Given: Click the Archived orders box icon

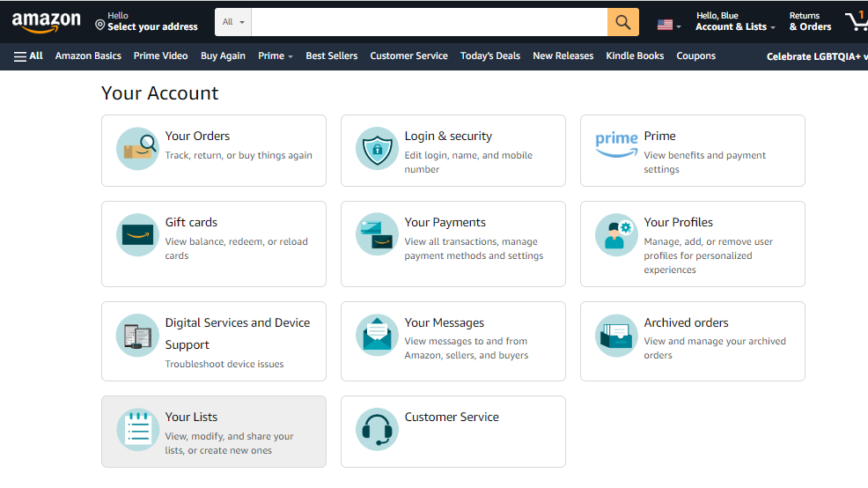Looking at the screenshot, I should (616, 336).
